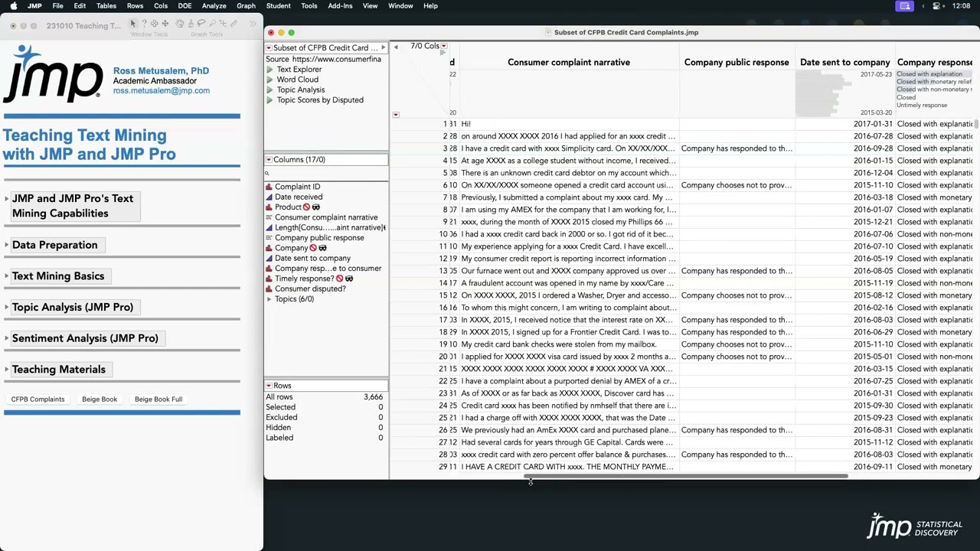Select the Company public response column in list
The height and width of the screenshot is (551, 980).
coord(319,238)
